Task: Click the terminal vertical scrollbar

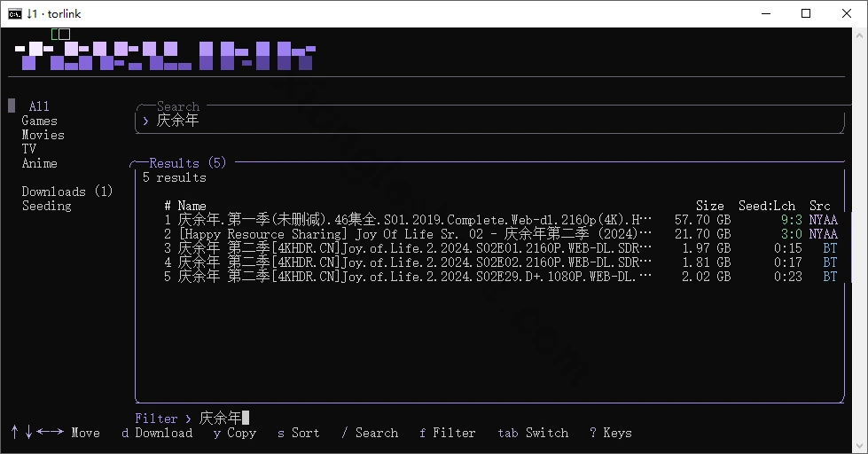Action: (x=859, y=239)
